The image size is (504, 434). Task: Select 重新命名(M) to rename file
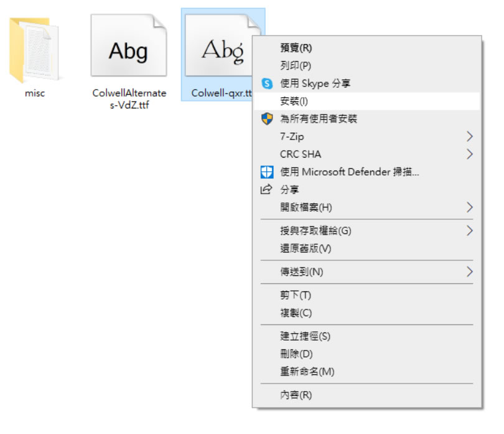point(366,372)
